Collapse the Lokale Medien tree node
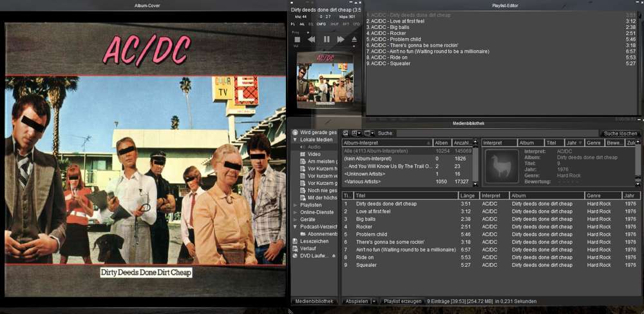 (x=296, y=139)
